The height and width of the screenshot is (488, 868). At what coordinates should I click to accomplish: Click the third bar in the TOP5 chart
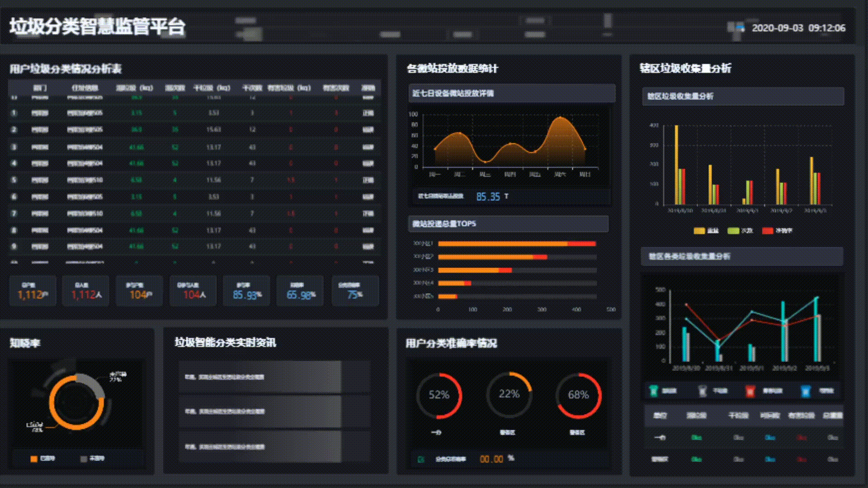click(475, 270)
